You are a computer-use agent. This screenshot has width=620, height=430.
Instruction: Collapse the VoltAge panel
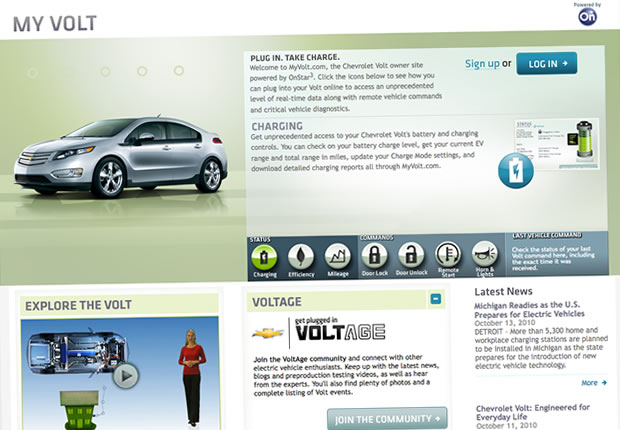[435, 299]
